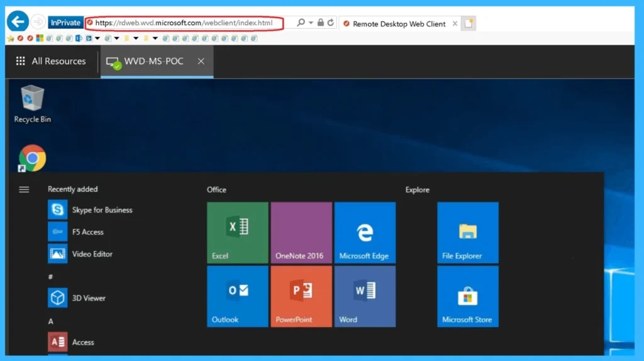Open Skype for Business from Recently added
The image size is (644, 361).
click(91, 210)
